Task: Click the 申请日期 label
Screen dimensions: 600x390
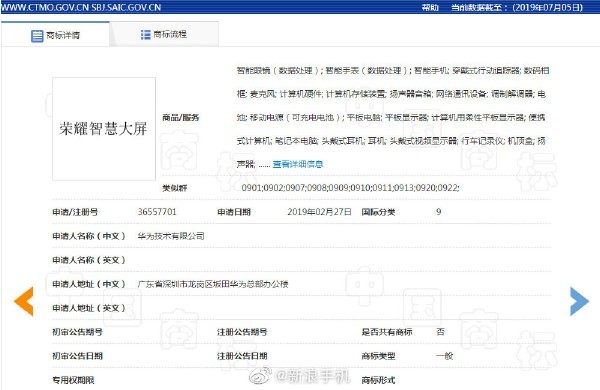Action: [x=234, y=212]
